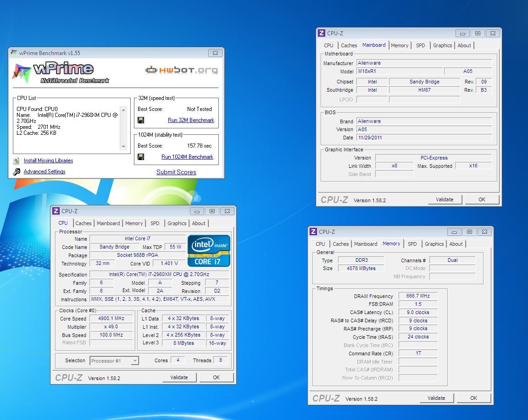Click the CPU List scrollbar up arrow

[123, 110]
